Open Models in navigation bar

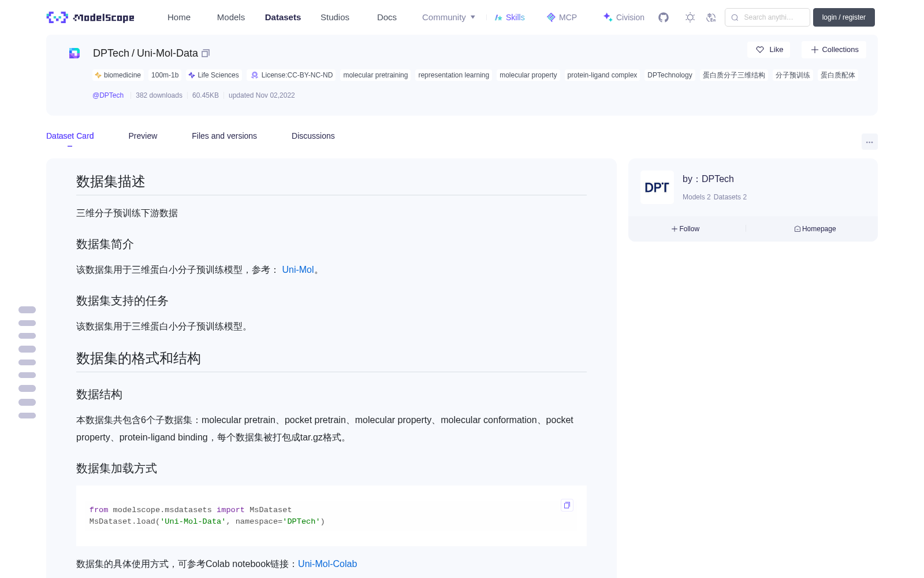click(231, 17)
